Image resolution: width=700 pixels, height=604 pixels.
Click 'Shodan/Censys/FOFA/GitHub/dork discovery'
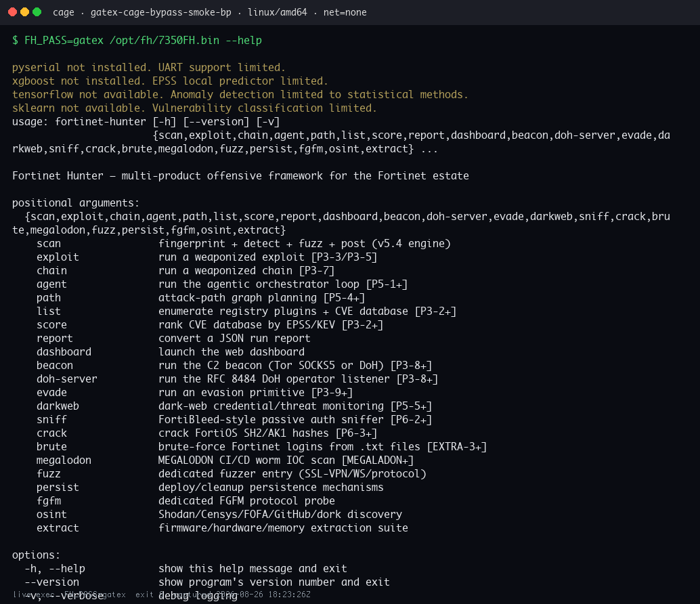pos(280,514)
